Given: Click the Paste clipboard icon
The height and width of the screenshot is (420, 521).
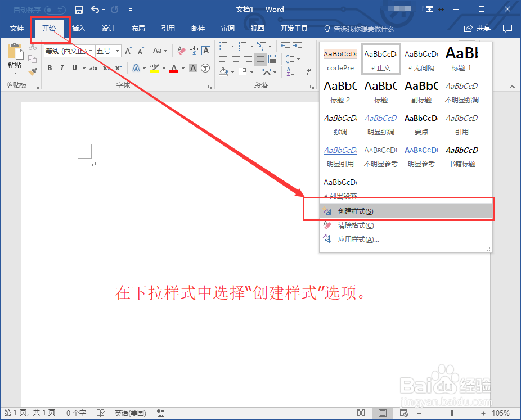Looking at the screenshot, I should tap(15, 52).
